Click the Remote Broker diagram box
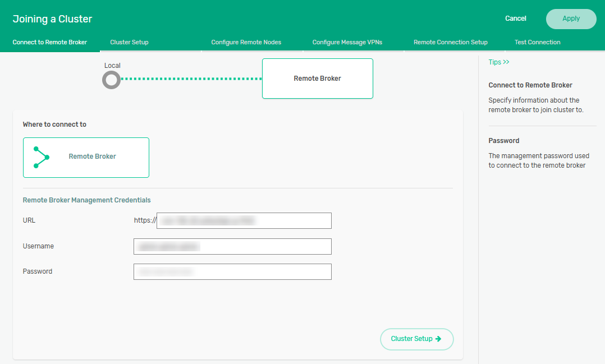This screenshot has height=364, width=605. (x=317, y=79)
